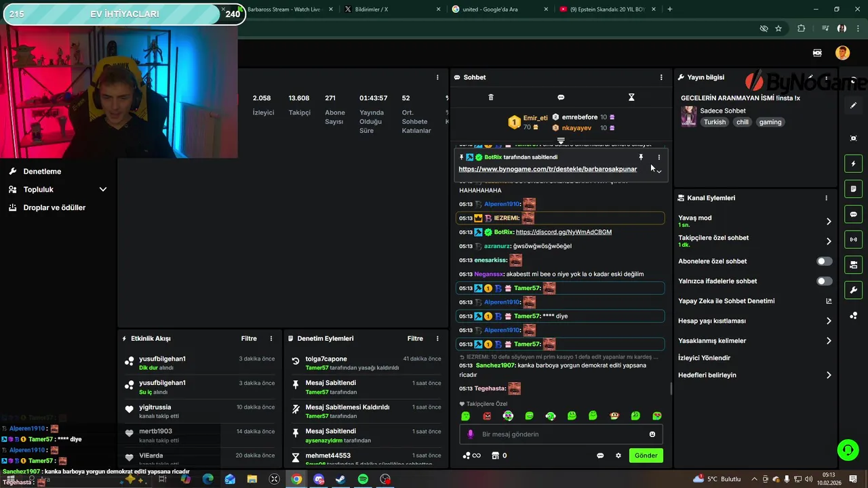This screenshot has height=488, width=868.
Task: Bookmark this page with the star icon
Action: coord(778,28)
